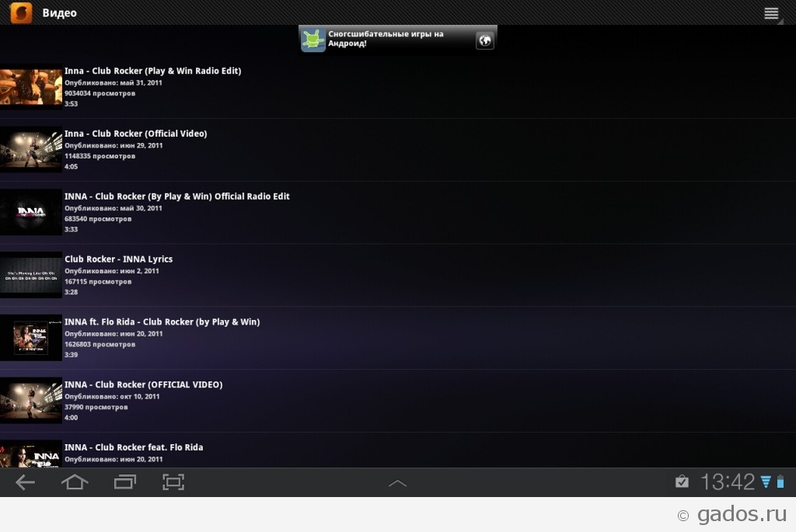Tap the Back arrow in navigation bar
Screen dimensions: 796x532
coord(25,482)
